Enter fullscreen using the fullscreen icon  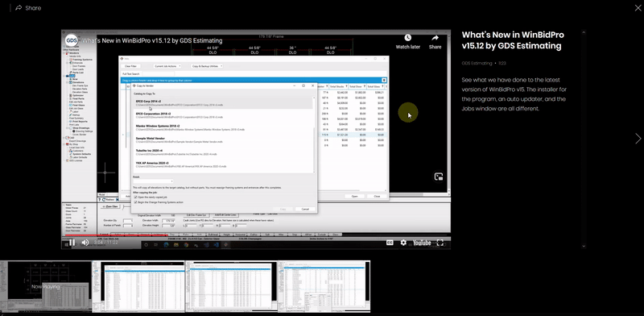tap(440, 243)
